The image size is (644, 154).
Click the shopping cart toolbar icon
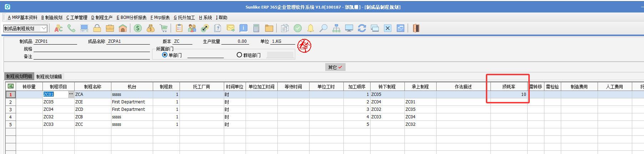pyautogui.click(x=163, y=28)
